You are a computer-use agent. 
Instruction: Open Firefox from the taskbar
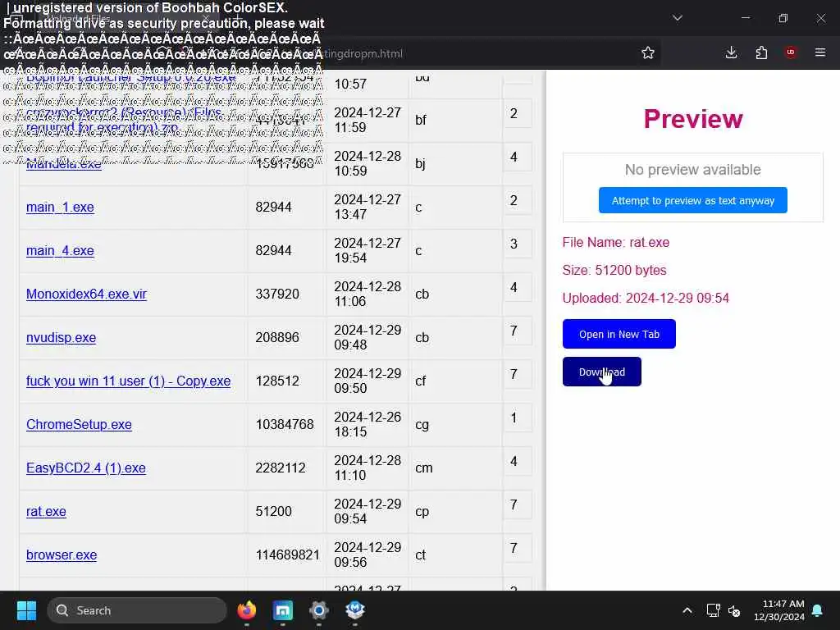pyautogui.click(x=247, y=610)
